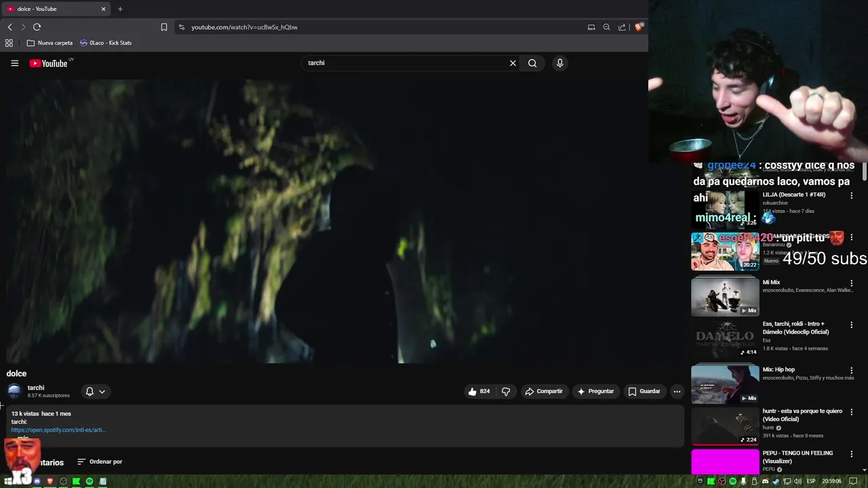Open Kick app from taskbar
The width and height of the screenshot is (868, 488).
tap(77, 481)
